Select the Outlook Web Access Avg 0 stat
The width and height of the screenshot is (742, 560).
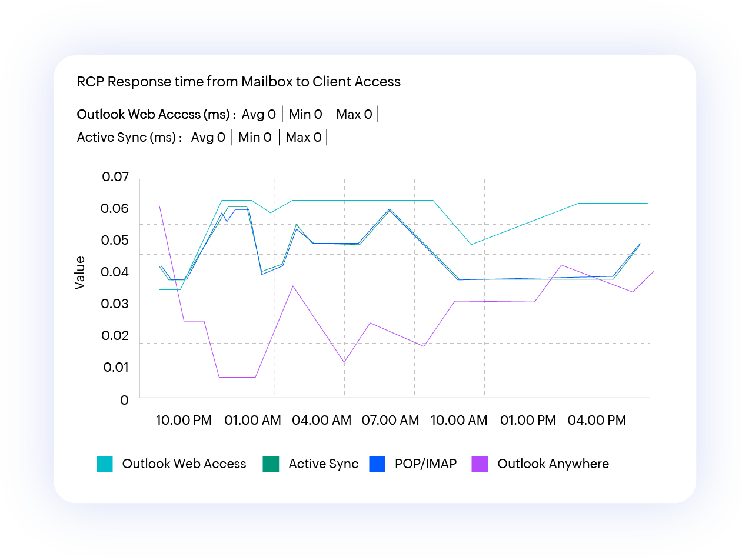point(258,114)
